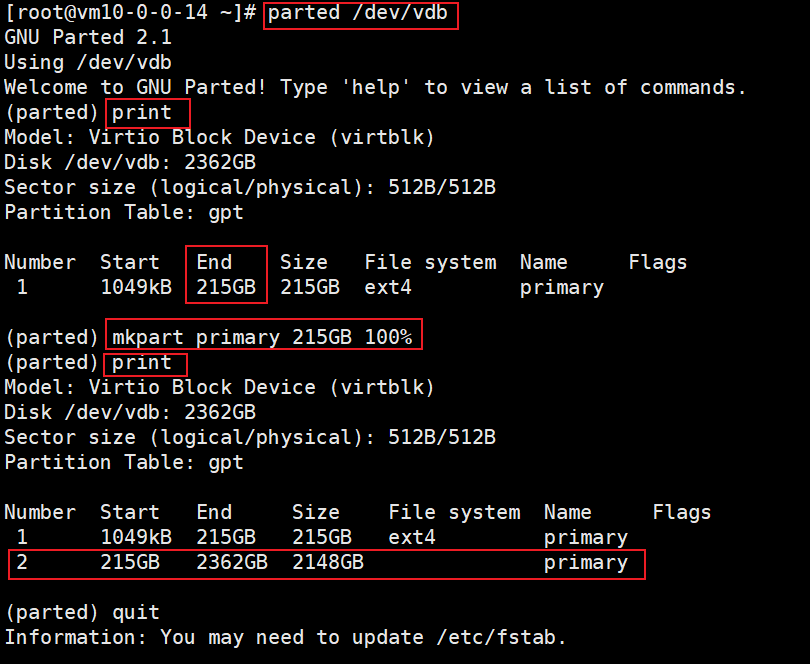Click the 'GNU Parted 2.1' version line
Screen dimensions: 810x664
click(88, 38)
